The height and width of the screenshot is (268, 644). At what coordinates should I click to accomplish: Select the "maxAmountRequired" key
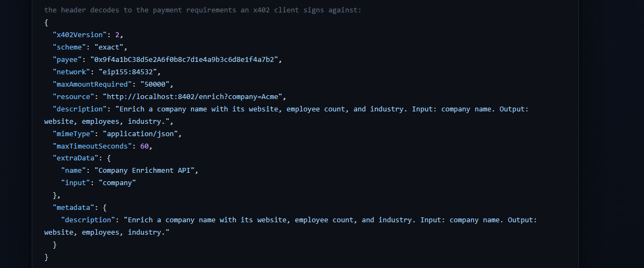pos(92,84)
